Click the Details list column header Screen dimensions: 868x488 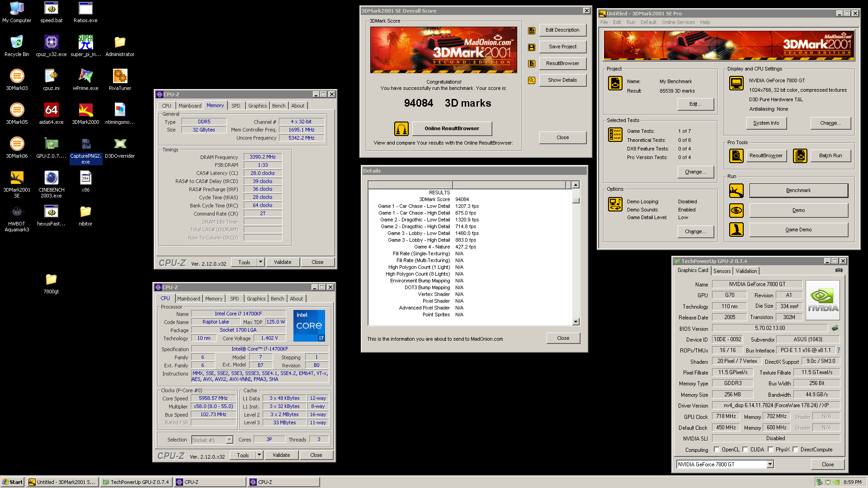point(470,185)
